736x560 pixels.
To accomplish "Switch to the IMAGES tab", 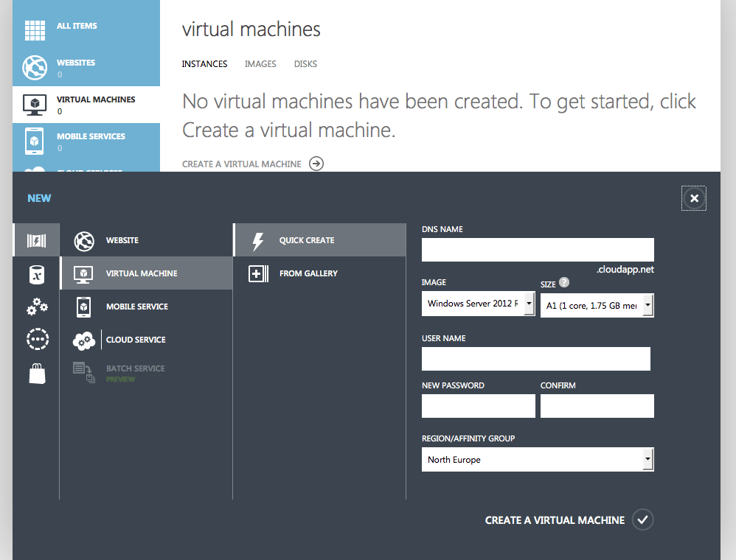I will (260, 64).
